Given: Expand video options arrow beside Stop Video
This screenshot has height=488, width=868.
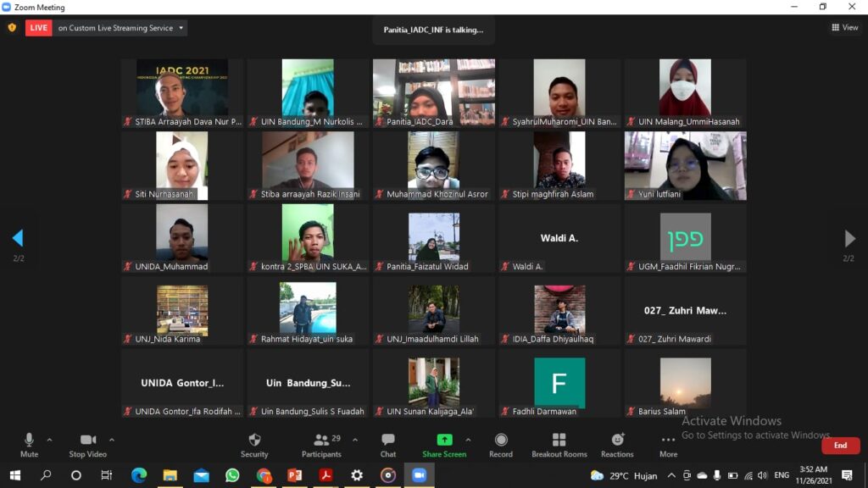Looking at the screenshot, I should coord(112,440).
